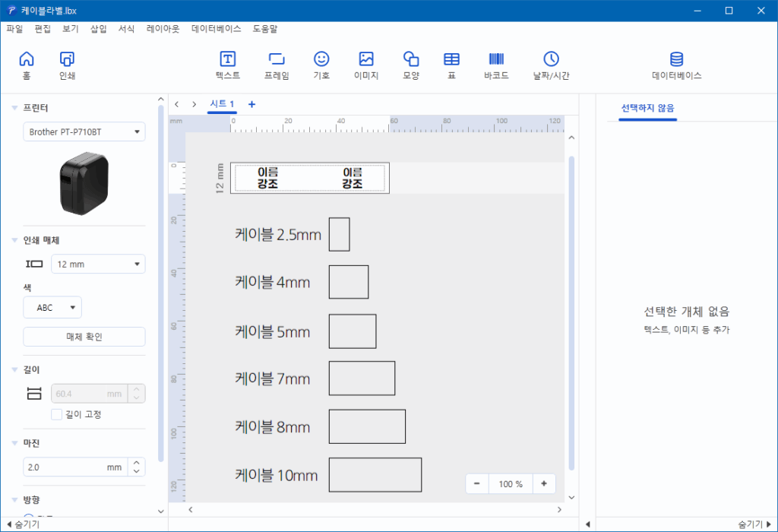Insert a Frame (프레임) object

click(x=277, y=60)
